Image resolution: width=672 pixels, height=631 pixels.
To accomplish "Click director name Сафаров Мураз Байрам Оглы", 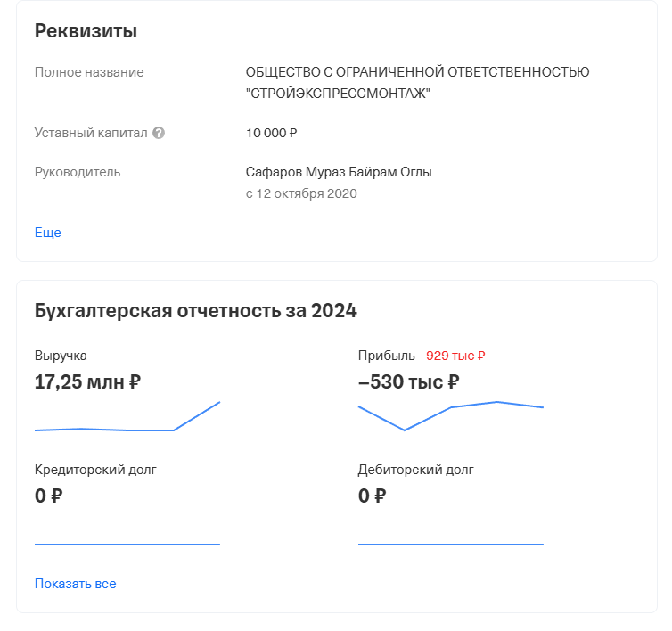I will click(339, 172).
